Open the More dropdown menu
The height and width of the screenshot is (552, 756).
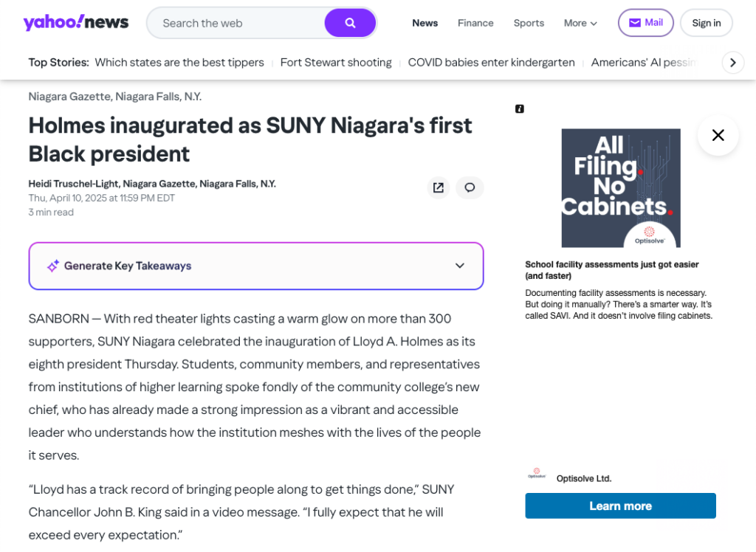[x=580, y=23]
